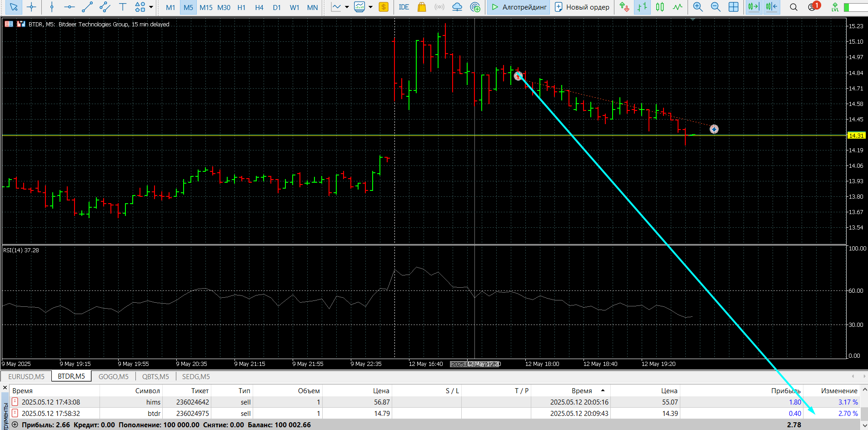Screen dimensions: 868x430
Task: Switch chart to H1 timeframe
Action: pos(241,7)
